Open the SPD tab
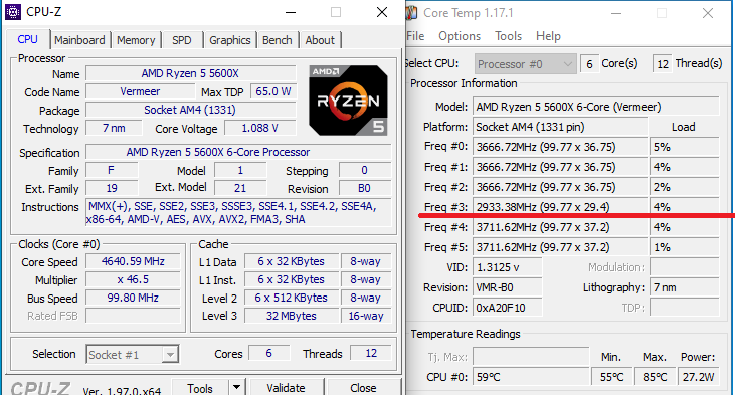This screenshot has height=396, width=735. click(x=182, y=40)
